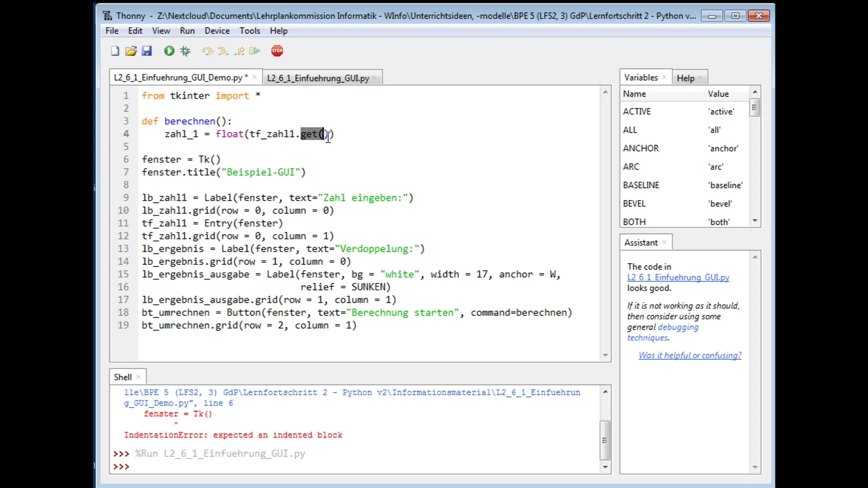Open the L2 6 1 Einfuehrung GUI.py link
This screenshot has height=488, width=868.
pos(678,277)
